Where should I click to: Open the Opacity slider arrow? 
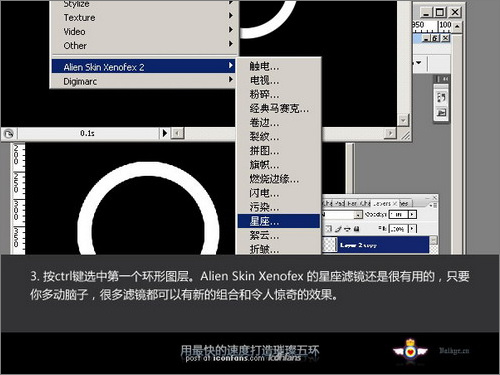pos(413,214)
